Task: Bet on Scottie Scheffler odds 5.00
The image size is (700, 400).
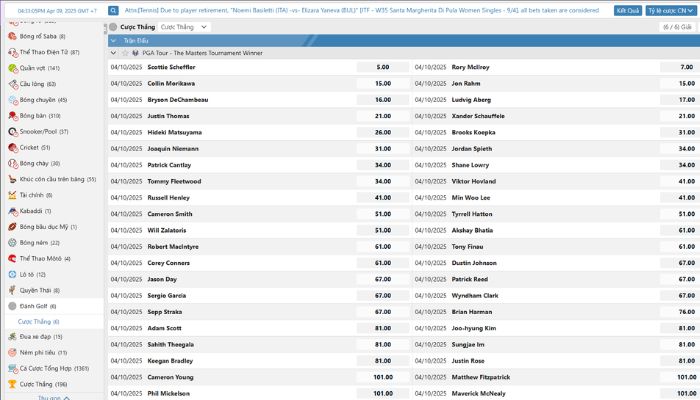Action: [x=383, y=67]
